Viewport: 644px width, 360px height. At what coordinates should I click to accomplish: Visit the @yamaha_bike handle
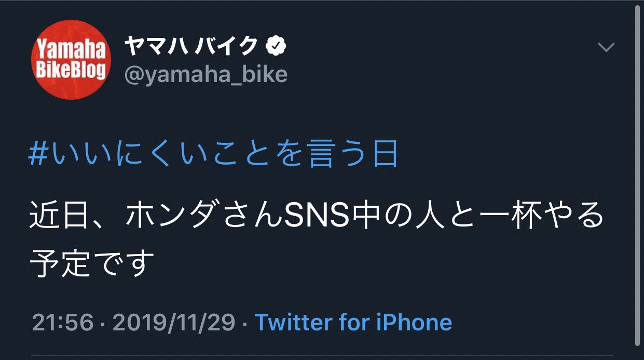[205, 75]
